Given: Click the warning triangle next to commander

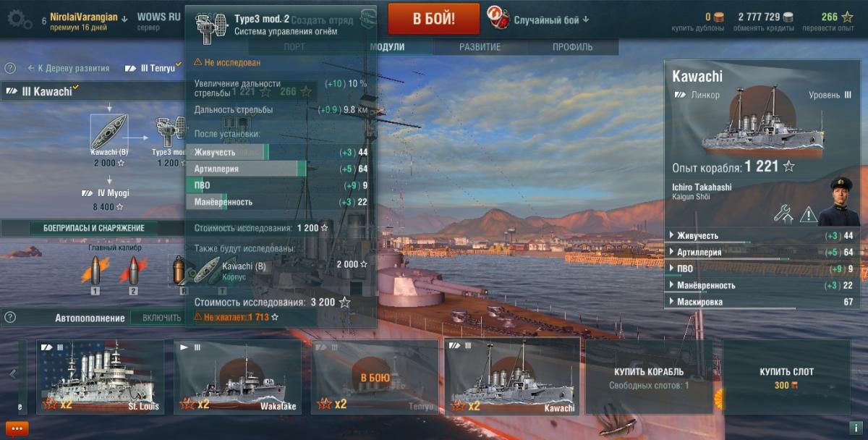Looking at the screenshot, I should coord(808,214).
